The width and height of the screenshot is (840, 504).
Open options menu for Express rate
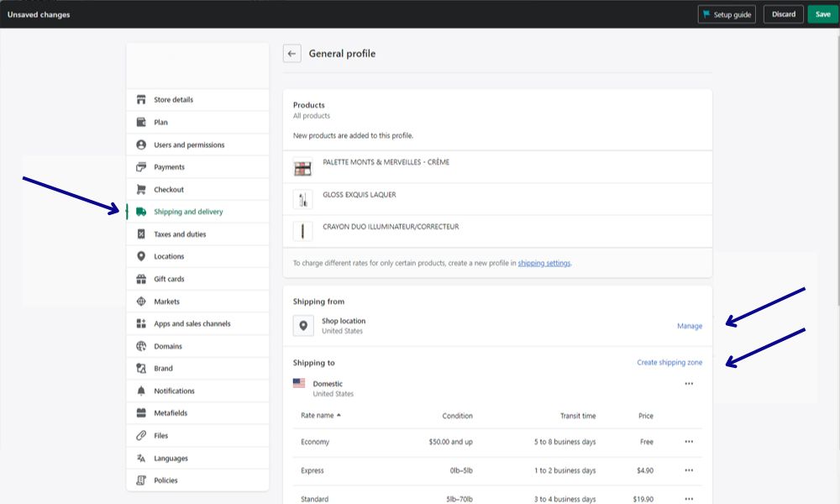click(689, 470)
